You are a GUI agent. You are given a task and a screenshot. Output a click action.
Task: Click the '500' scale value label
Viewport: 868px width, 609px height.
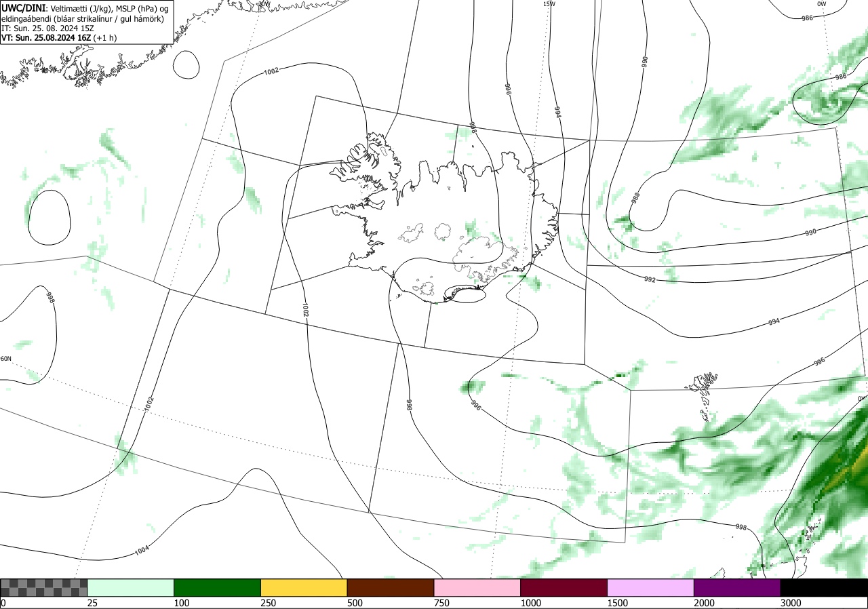355,603
